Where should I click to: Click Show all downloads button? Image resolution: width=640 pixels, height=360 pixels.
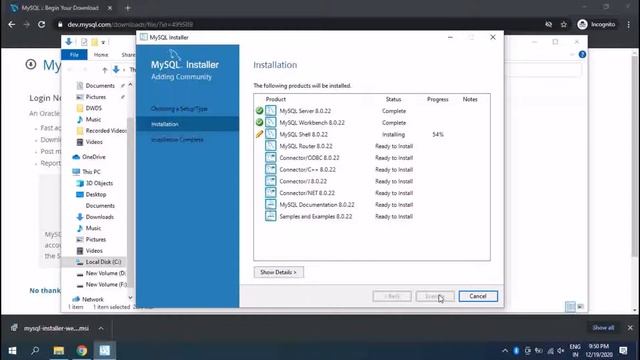(x=603, y=328)
